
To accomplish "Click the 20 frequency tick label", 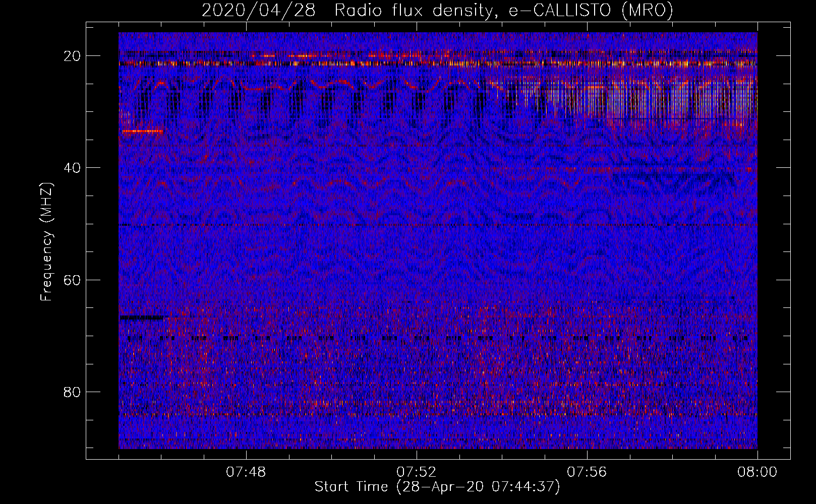I will tap(72, 56).
